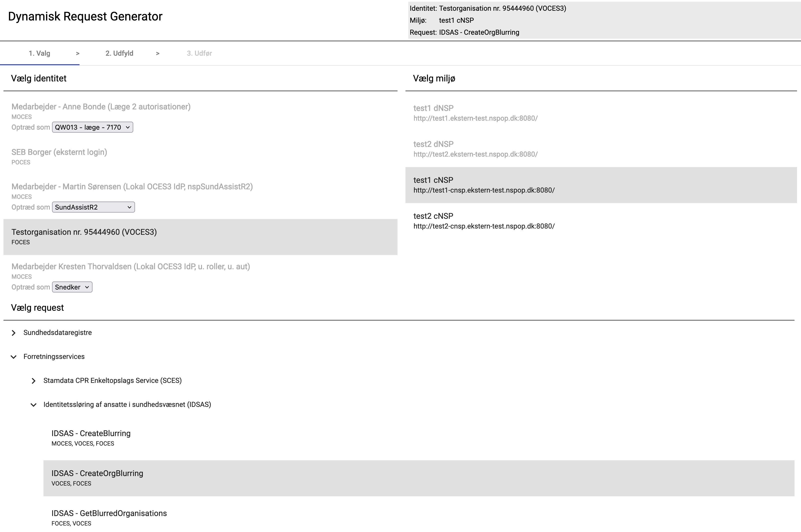Open the 3. Udfør step tab
Viewport: 801px width, 532px height.
[199, 53]
